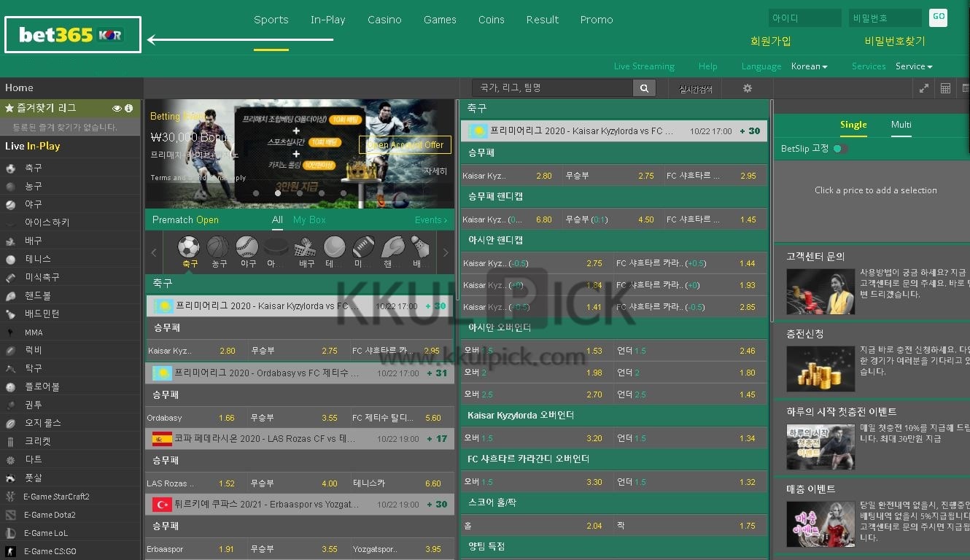This screenshot has width=970, height=560.
Task: Select Ordabasy odds 1.66
Action: (x=227, y=418)
